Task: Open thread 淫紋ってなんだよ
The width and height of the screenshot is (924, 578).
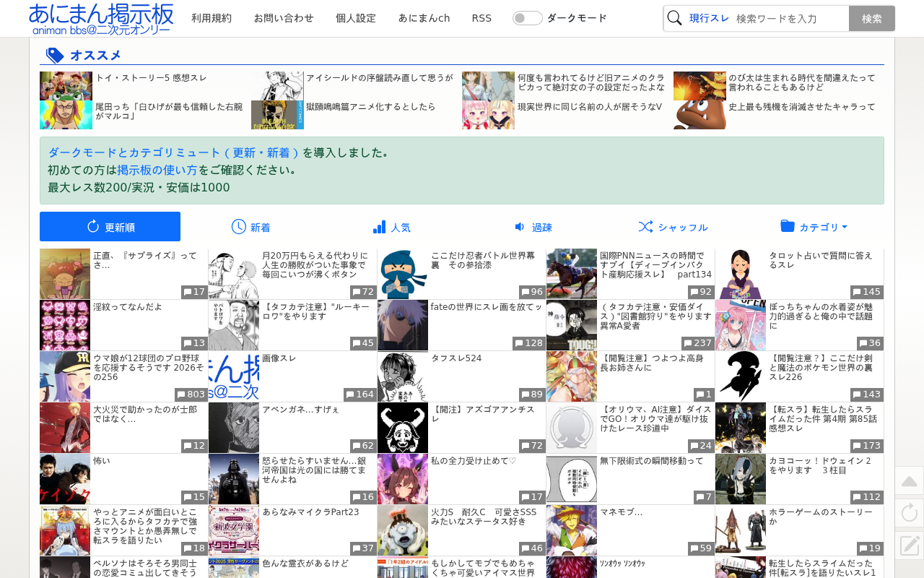Action: 128,307
